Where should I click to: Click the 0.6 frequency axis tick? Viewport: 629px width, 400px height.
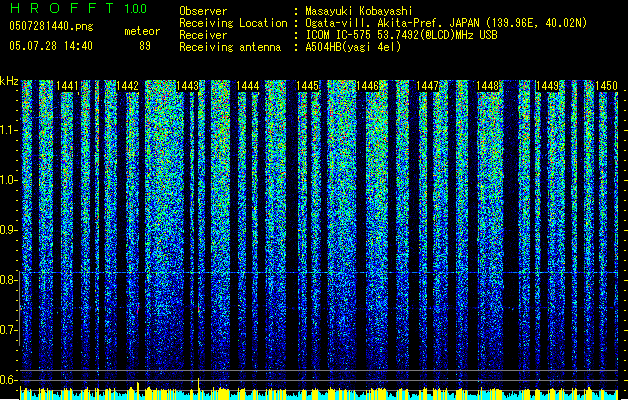8,380
